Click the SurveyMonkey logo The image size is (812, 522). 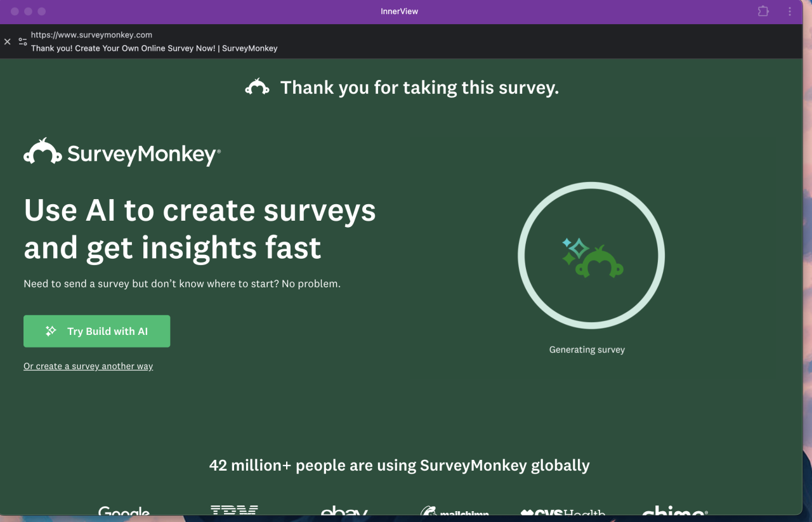tap(122, 152)
